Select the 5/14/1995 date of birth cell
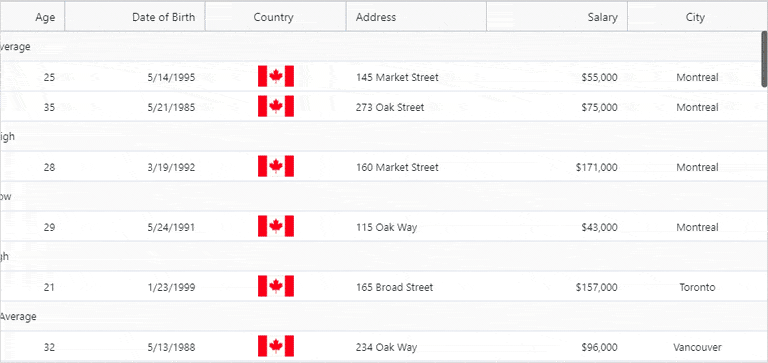The height and width of the screenshot is (363, 768). tap(135, 77)
